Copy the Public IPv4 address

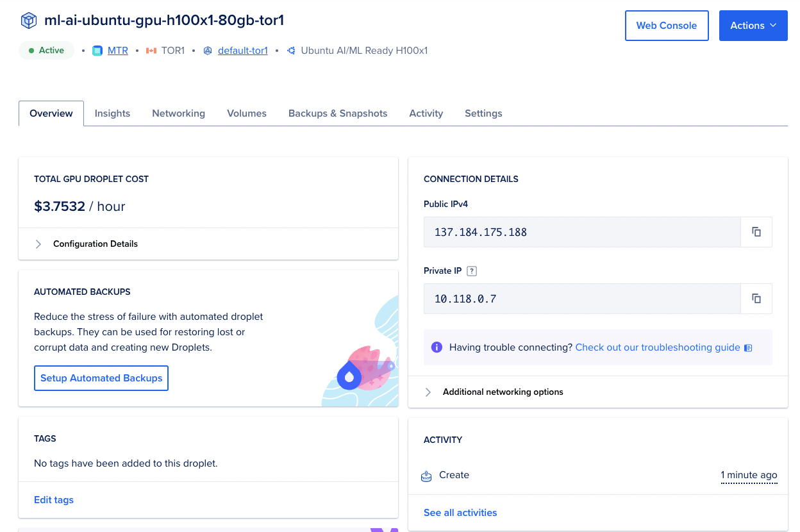756,232
